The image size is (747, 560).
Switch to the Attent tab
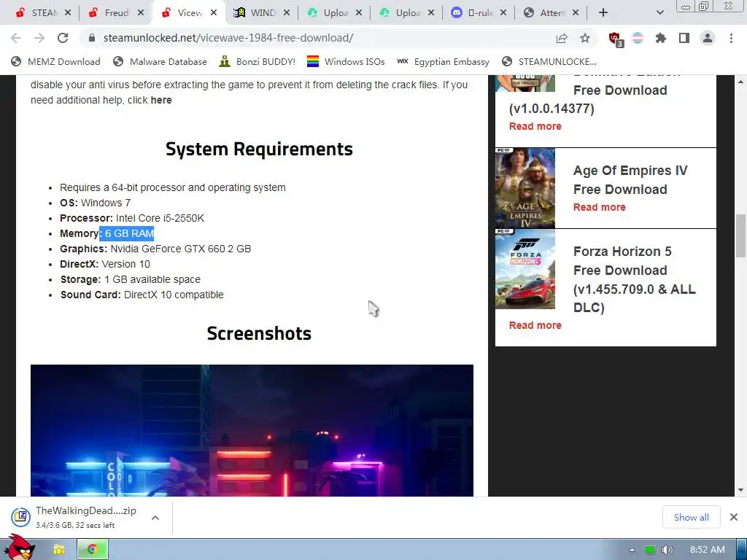[551, 13]
